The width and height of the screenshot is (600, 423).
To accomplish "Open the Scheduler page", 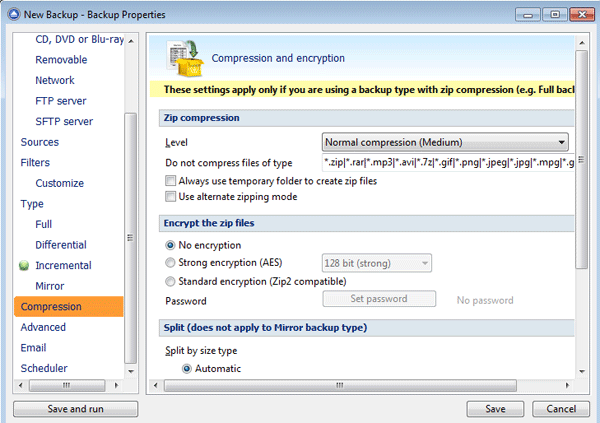I will click(x=44, y=368).
